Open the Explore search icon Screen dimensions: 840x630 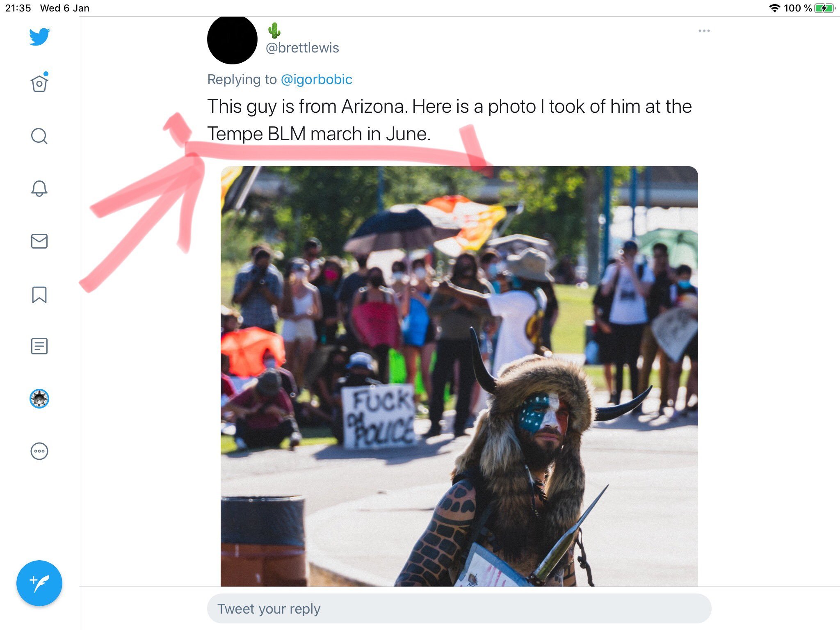coord(39,136)
